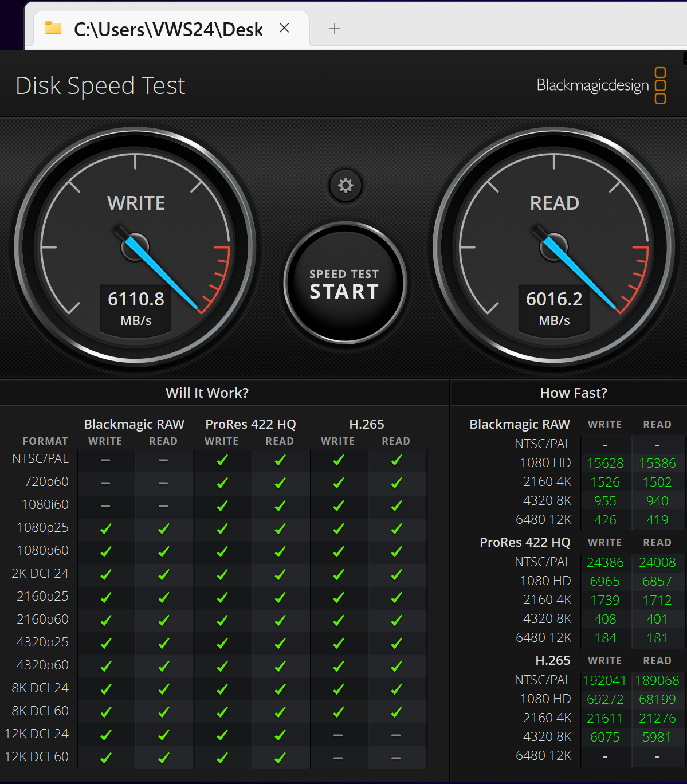The width and height of the screenshot is (687, 784).
Task: Click the 6016.2 MB/s read speed readout
Action: (554, 308)
